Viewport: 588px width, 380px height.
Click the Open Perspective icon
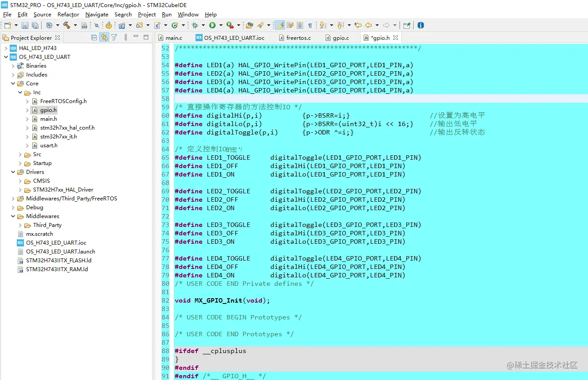(407, 25)
